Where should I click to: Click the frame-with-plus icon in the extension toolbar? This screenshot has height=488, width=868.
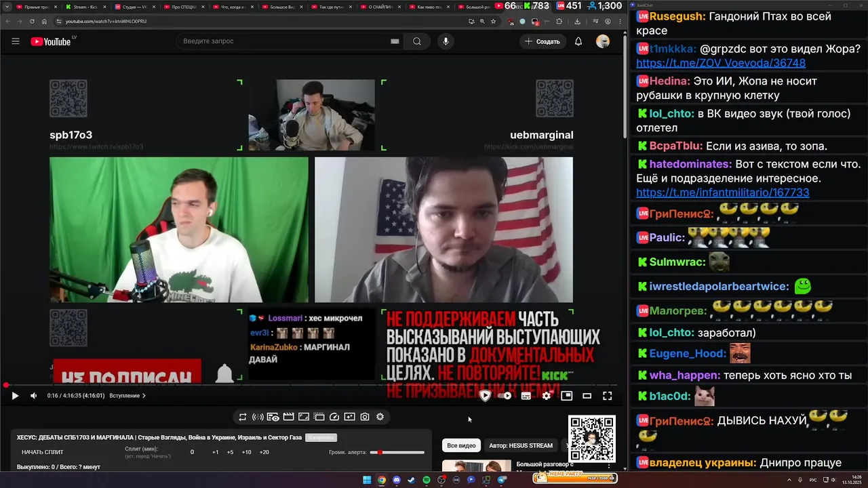click(x=349, y=417)
